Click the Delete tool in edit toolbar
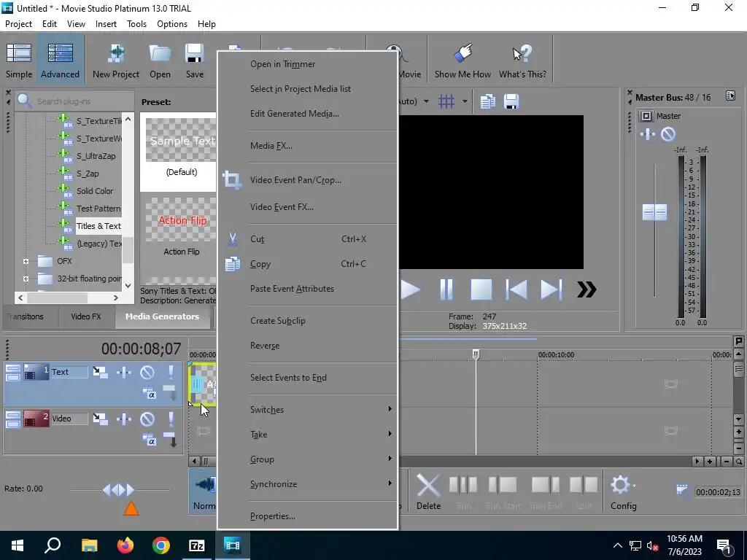This screenshot has height=560, width=747. 428,492
